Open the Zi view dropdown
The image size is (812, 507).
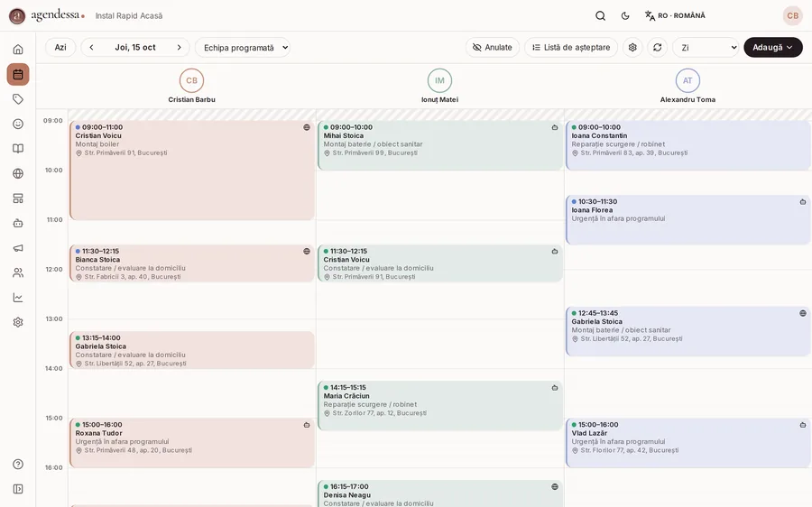pos(706,47)
